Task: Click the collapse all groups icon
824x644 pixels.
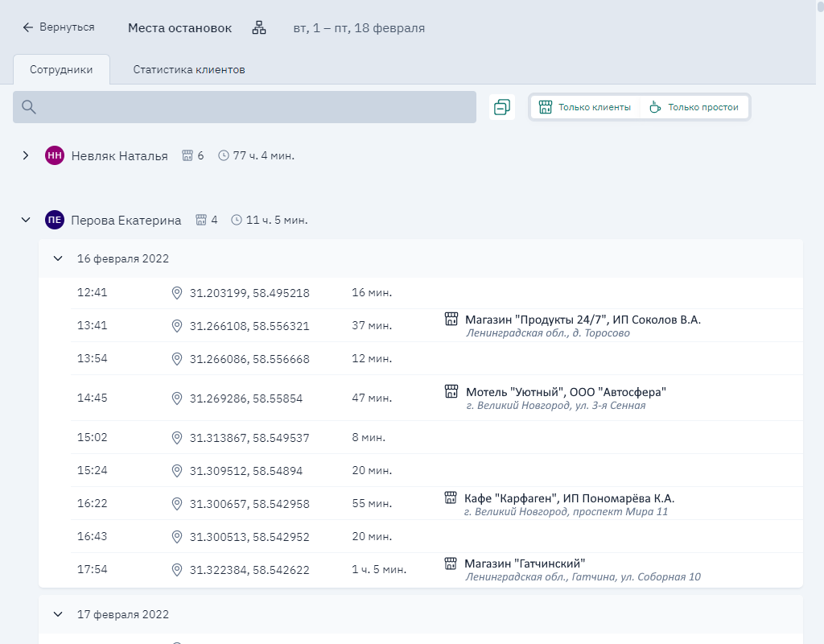Action: [x=502, y=107]
